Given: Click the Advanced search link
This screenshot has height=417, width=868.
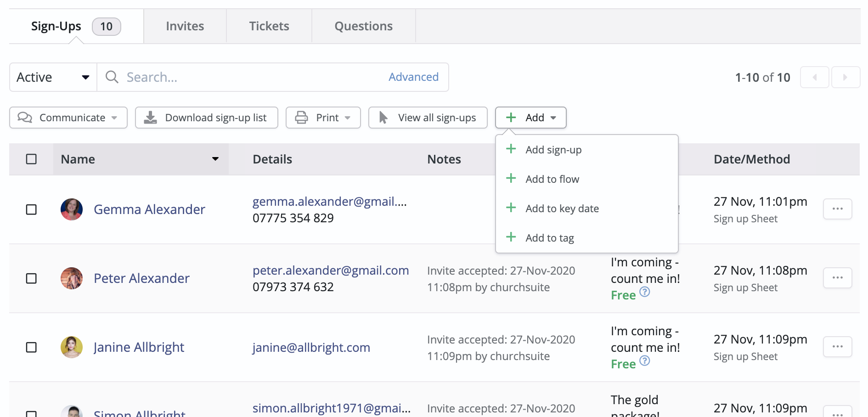Looking at the screenshot, I should [413, 77].
